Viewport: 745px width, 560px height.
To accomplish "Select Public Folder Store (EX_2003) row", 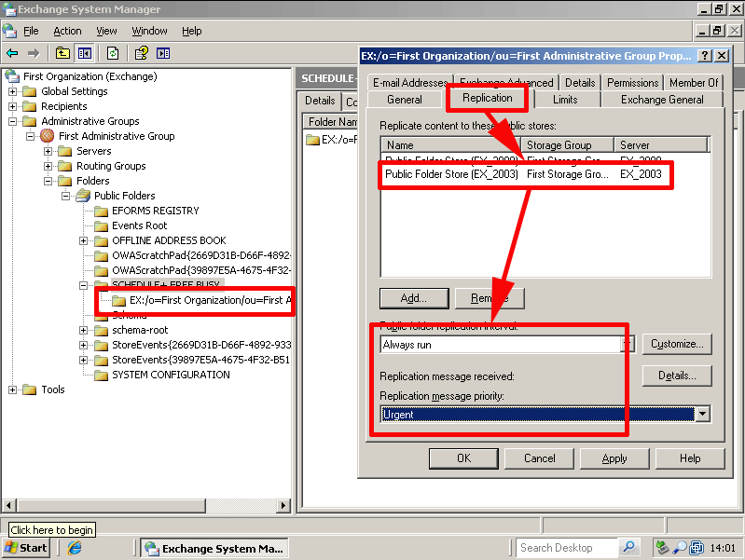I will click(x=526, y=174).
